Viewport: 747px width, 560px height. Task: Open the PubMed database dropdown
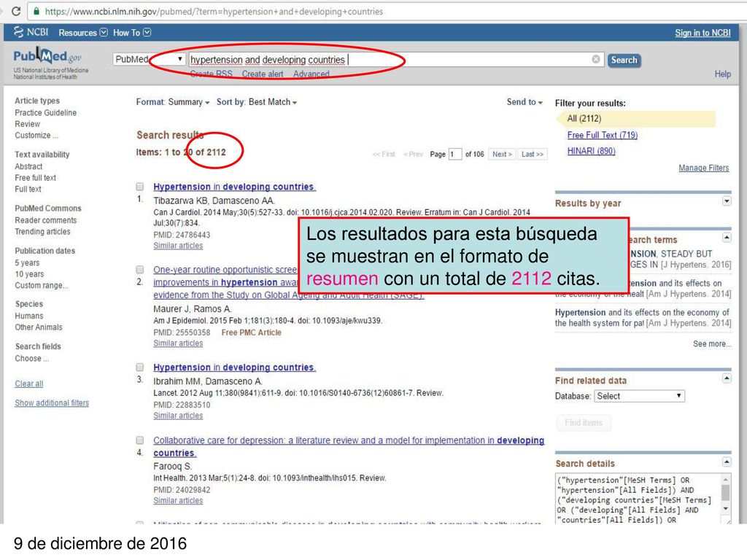[149, 59]
